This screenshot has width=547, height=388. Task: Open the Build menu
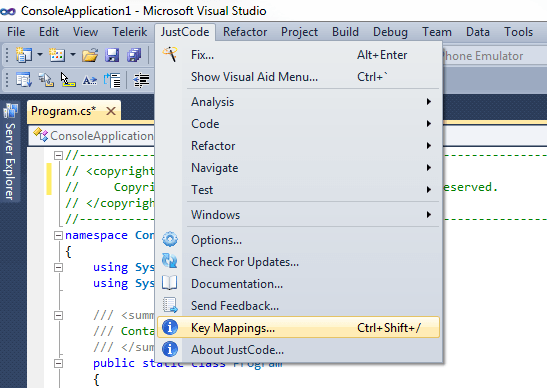[x=345, y=32]
